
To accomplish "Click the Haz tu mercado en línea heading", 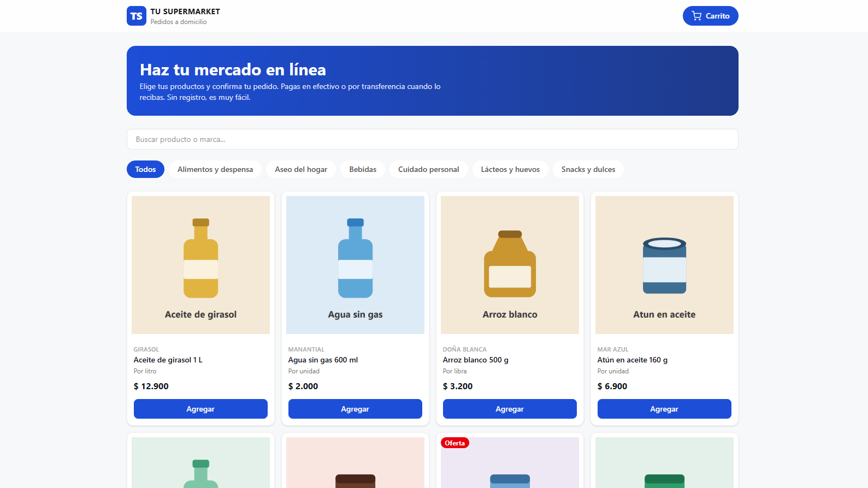I will click(x=233, y=69).
